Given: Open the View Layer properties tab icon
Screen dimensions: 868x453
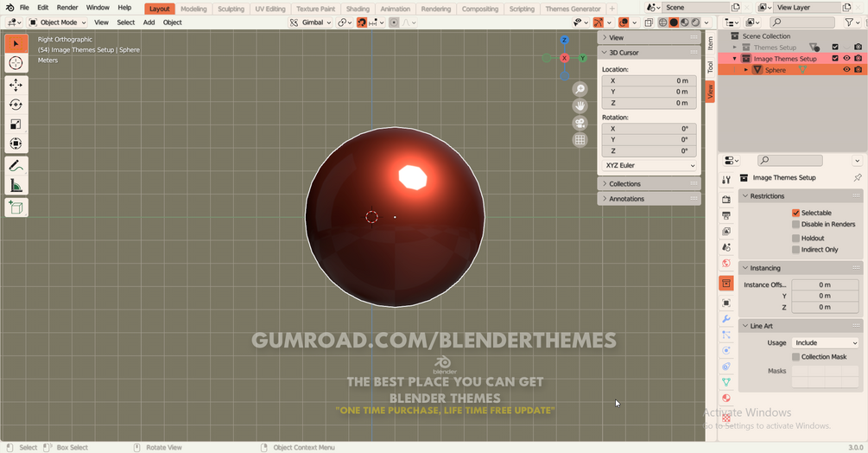Looking at the screenshot, I should point(726,232).
